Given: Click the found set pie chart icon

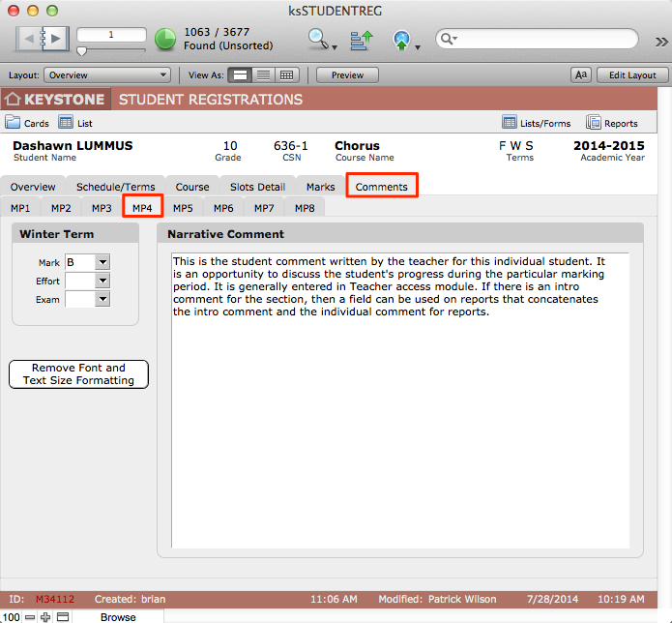Looking at the screenshot, I should coord(165,39).
